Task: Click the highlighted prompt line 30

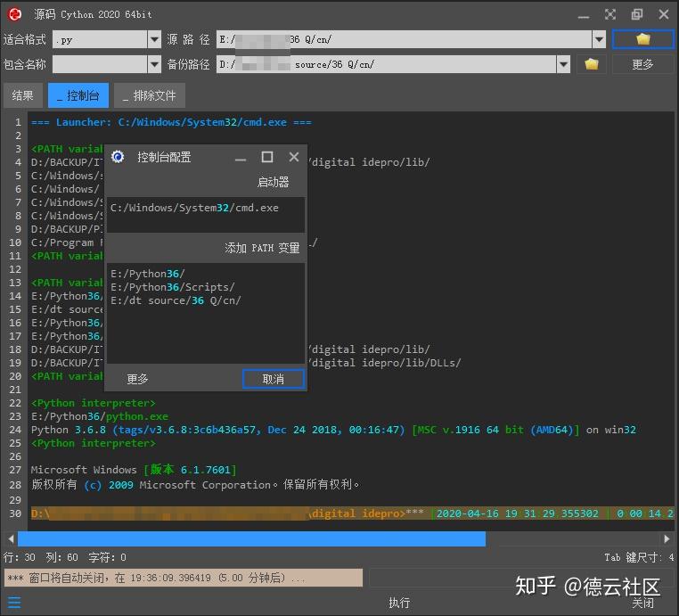Action: point(352,513)
